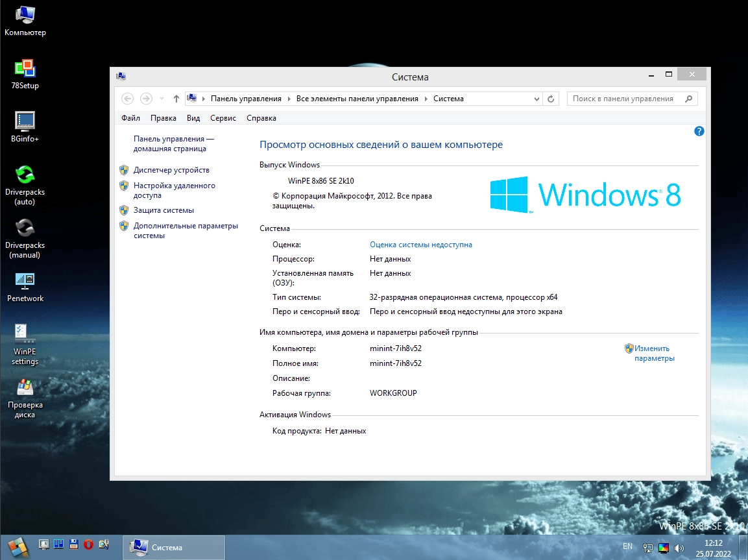748x560 pixels.
Task: Open the Компьютер desktop icon
Action: 25,21
